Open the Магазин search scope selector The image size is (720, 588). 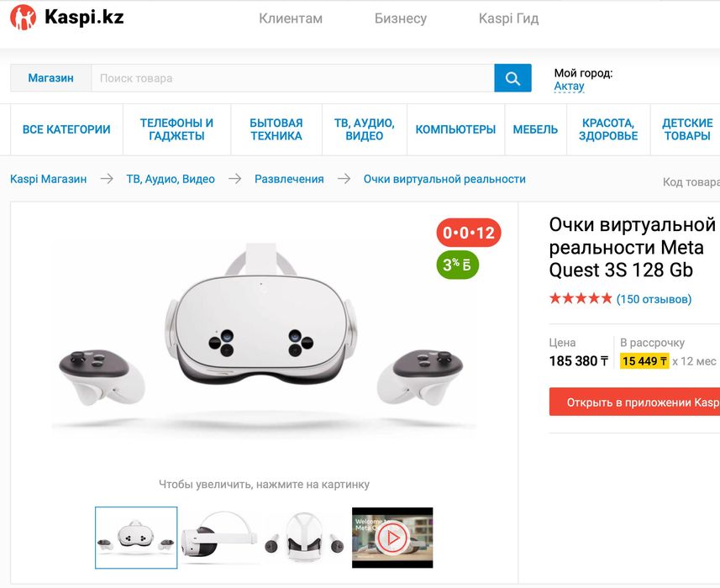tap(50, 78)
